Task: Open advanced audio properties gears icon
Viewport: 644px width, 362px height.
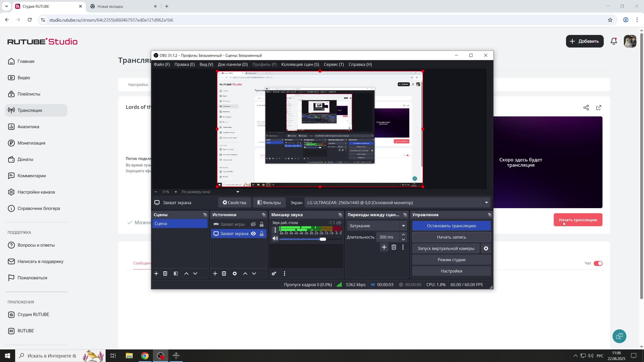Action: (x=274, y=274)
